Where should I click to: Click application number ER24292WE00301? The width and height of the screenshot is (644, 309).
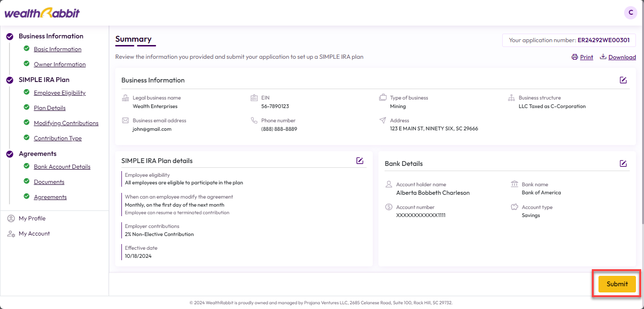tap(604, 40)
